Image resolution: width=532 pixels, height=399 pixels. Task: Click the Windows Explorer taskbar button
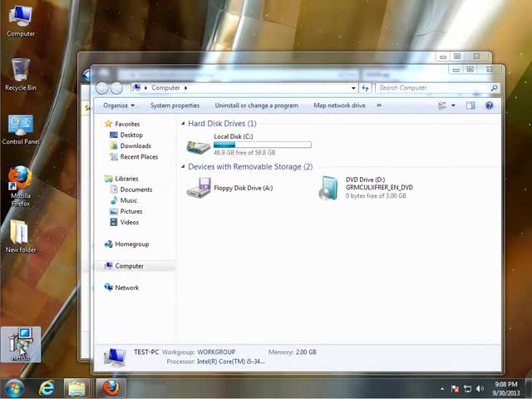pos(76,388)
